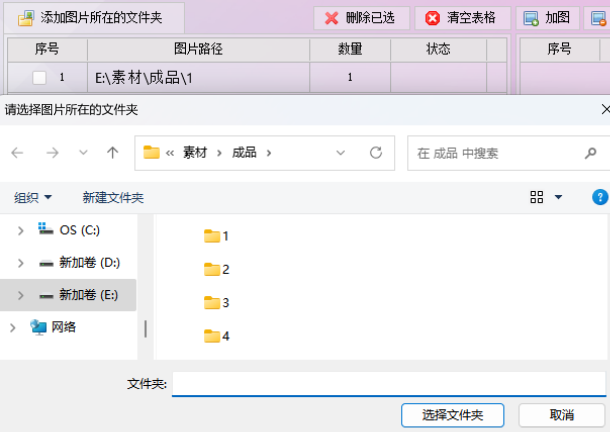The height and width of the screenshot is (432, 610).
Task: Click the 图片路径 column header
Action: 198,49
